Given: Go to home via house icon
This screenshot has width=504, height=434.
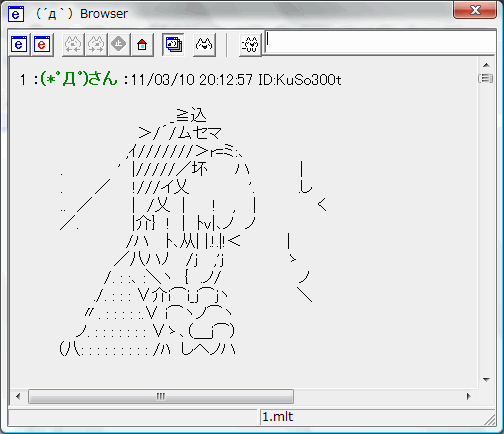Looking at the screenshot, I should pyautogui.click(x=142, y=44).
